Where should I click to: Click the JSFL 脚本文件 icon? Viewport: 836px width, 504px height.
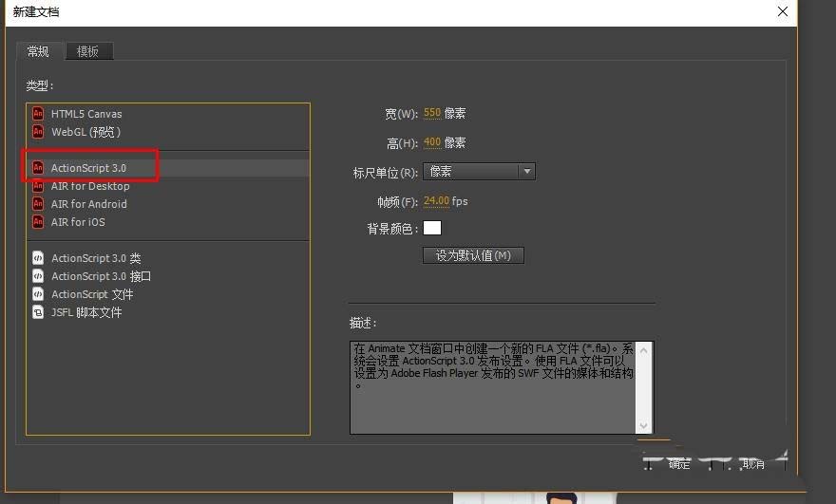click(x=38, y=312)
